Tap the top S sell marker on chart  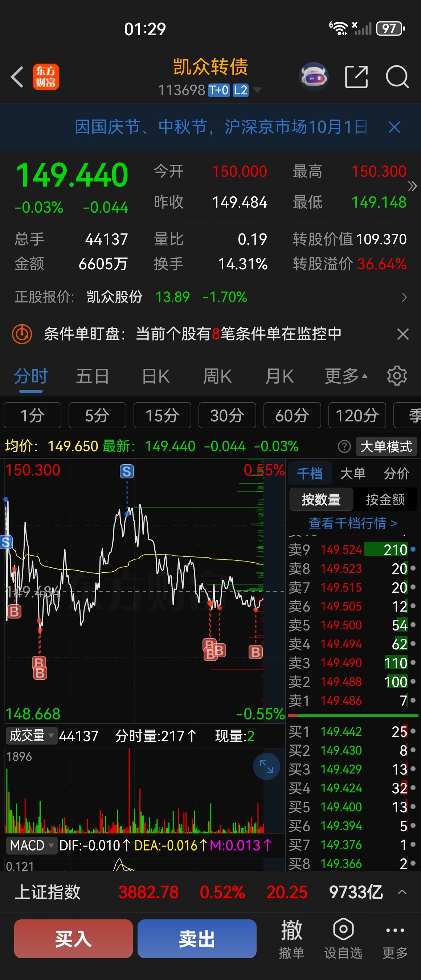coord(127,471)
